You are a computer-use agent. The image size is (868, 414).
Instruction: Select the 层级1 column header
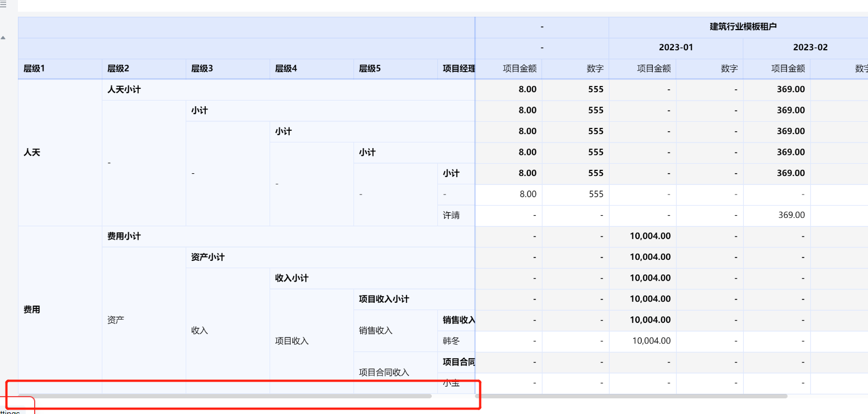(x=32, y=68)
